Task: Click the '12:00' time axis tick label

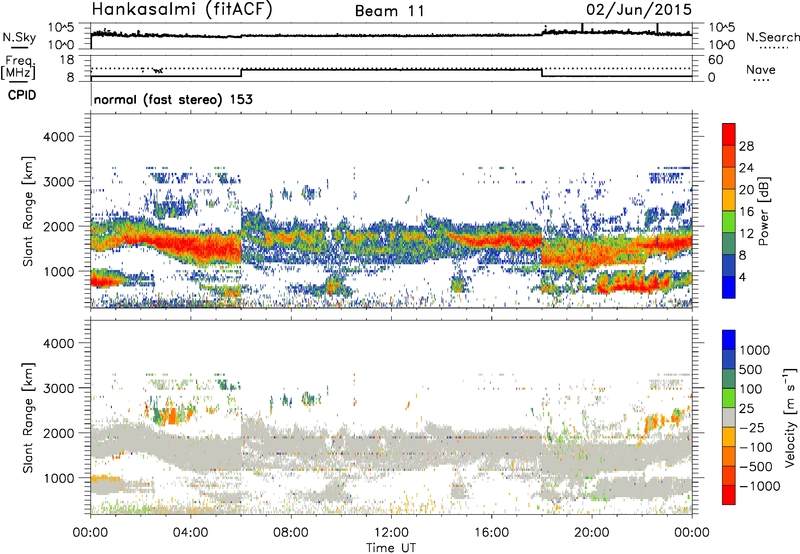Action: pos(391,533)
